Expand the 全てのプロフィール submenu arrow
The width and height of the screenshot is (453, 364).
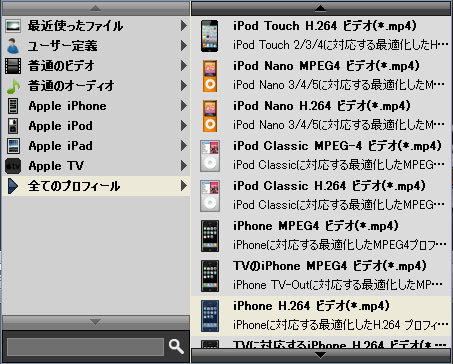pos(184,186)
